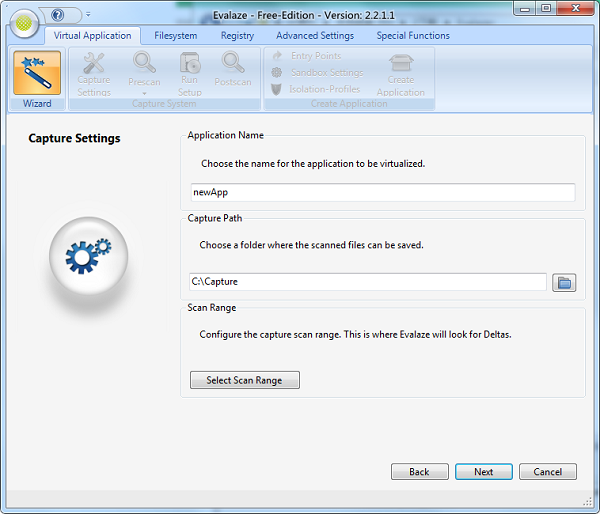Open Entry Points in ribbon
Image resolution: width=600 pixels, height=514 pixels.
(307, 56)
